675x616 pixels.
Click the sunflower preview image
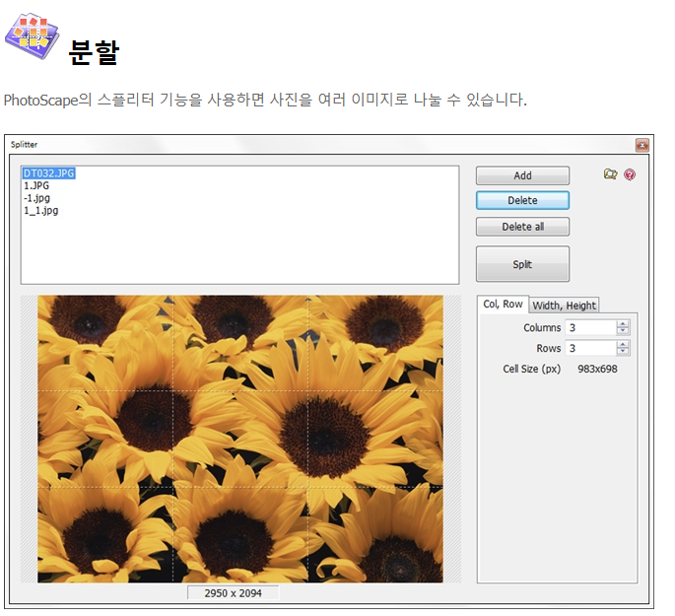(239, 439)
